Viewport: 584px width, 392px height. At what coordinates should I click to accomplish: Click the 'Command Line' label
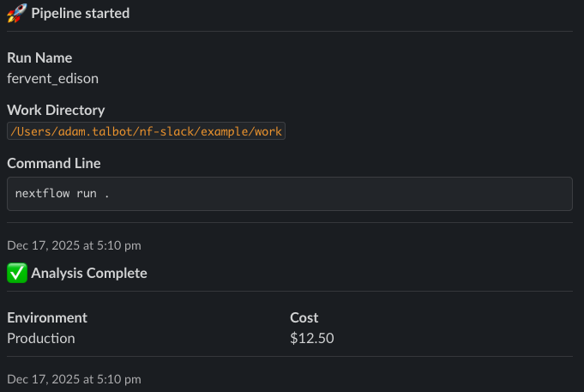click(53, 163)
